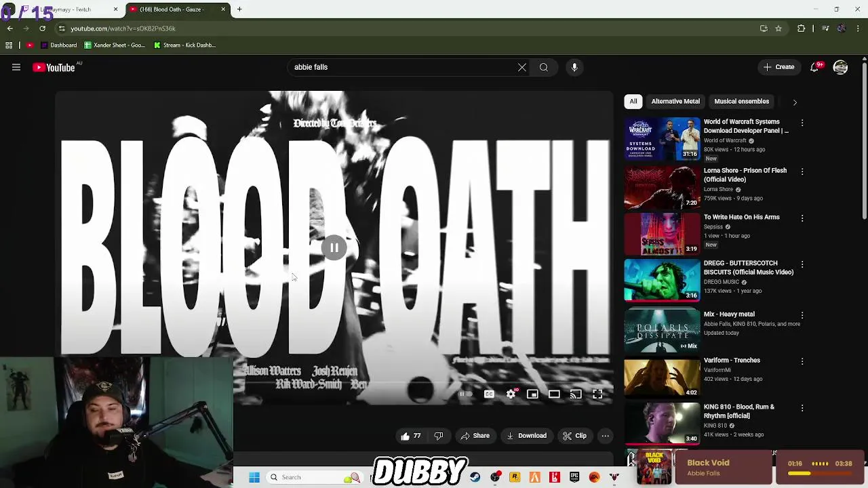Viewport: 868px width, 488px height.
Task: Open options for Mix - Heavy metal
Action: pyautogui.click(x=802, y=316)
